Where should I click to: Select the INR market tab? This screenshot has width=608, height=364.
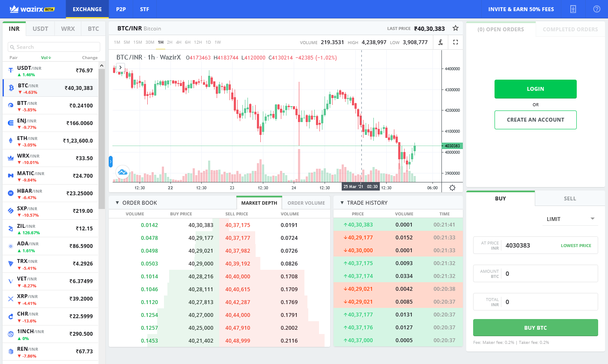coord(14,29)
